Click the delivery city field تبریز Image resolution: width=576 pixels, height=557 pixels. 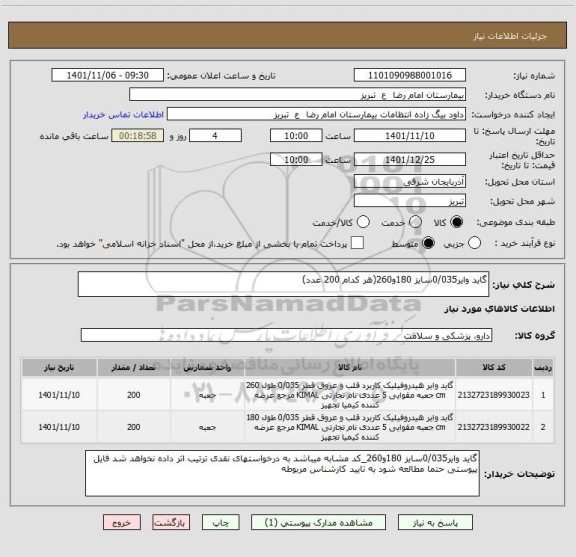tap(410, 201)
